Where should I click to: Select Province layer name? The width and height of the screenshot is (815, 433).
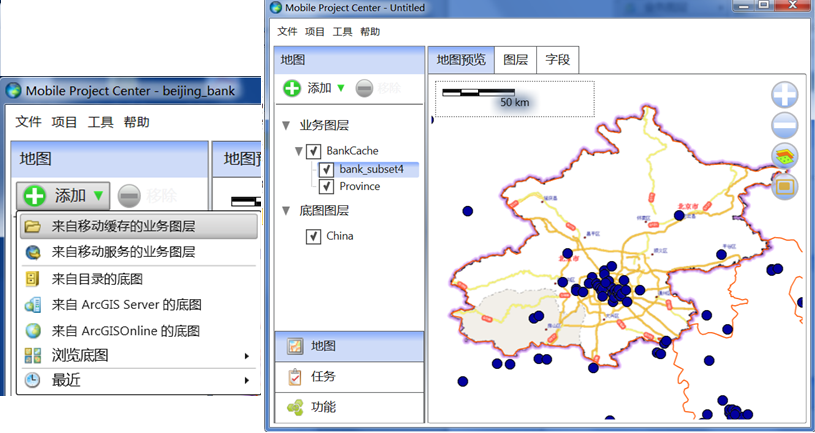(x=360, y=186)
